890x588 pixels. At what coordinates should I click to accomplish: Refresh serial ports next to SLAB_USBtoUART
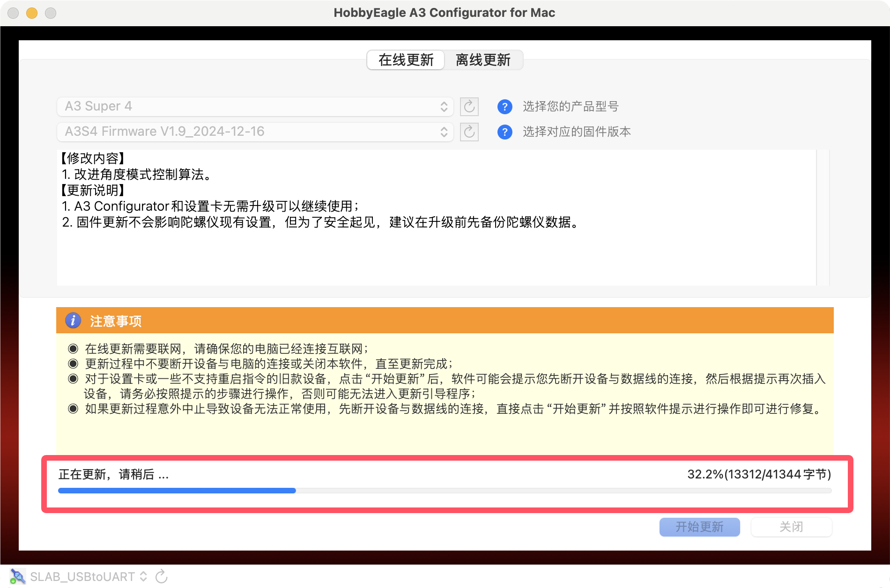pyautogui.click(x=162, y=577)
